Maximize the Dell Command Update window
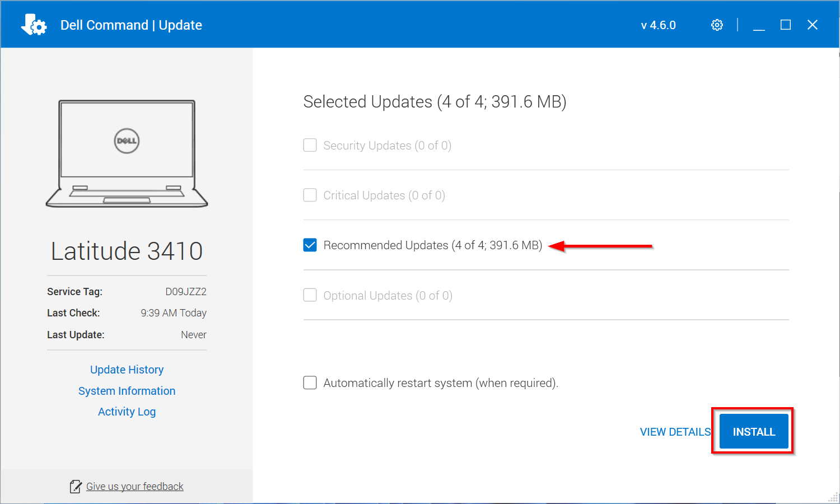The width and height of the screenshot is (840, 504). tap(786, 25)
